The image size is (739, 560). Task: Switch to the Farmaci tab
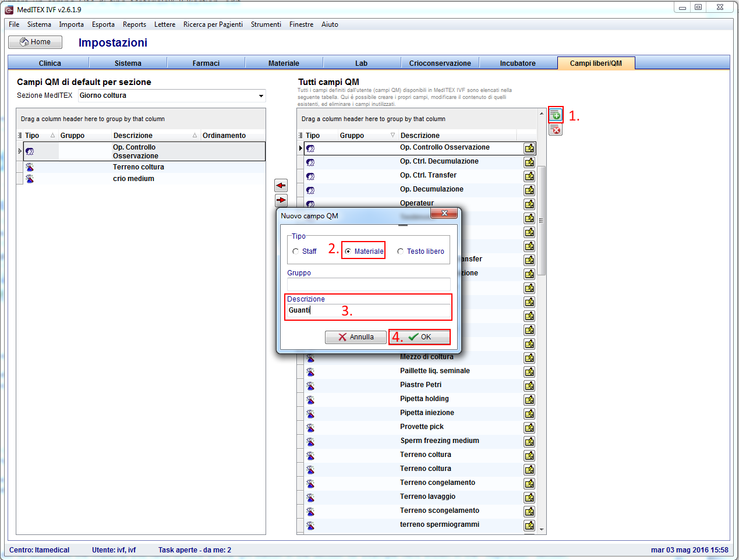click(206, 63)
